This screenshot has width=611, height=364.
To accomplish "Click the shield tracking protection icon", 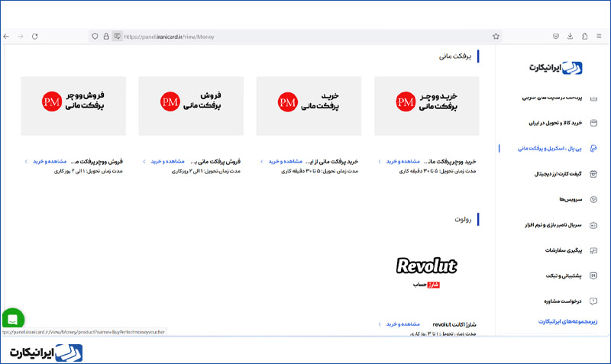I will click(95, 37).
